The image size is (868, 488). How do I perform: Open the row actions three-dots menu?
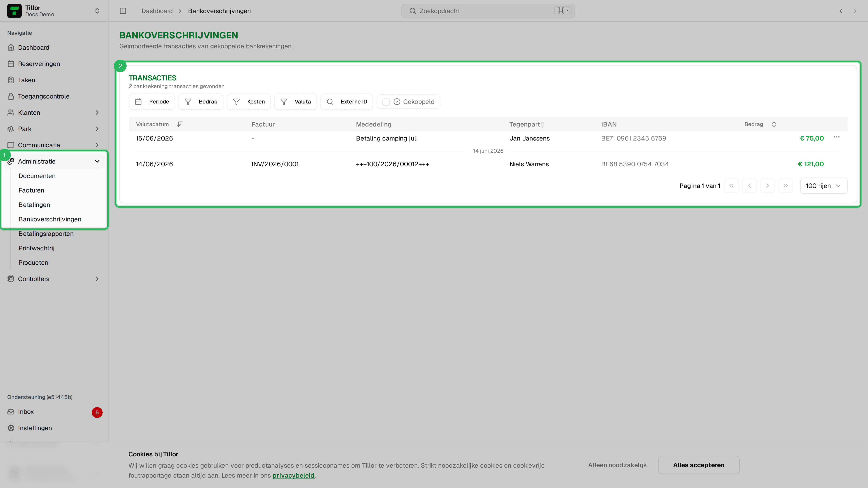(837, 137)
